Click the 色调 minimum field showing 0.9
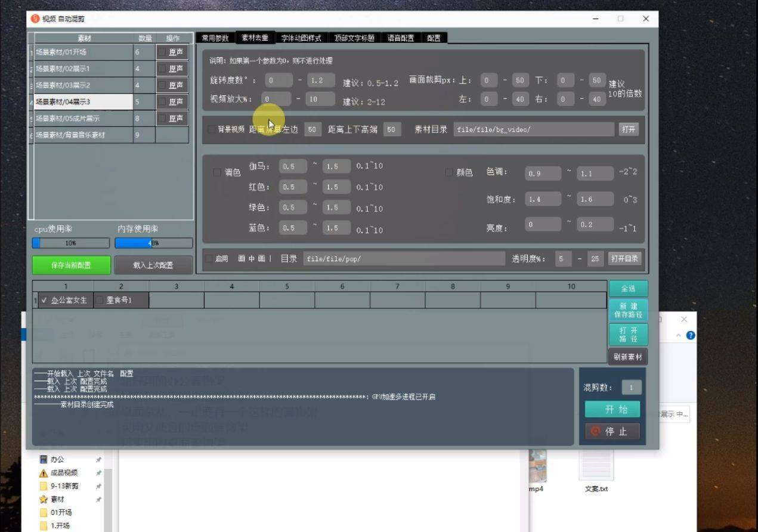 (x=543, y=174)
